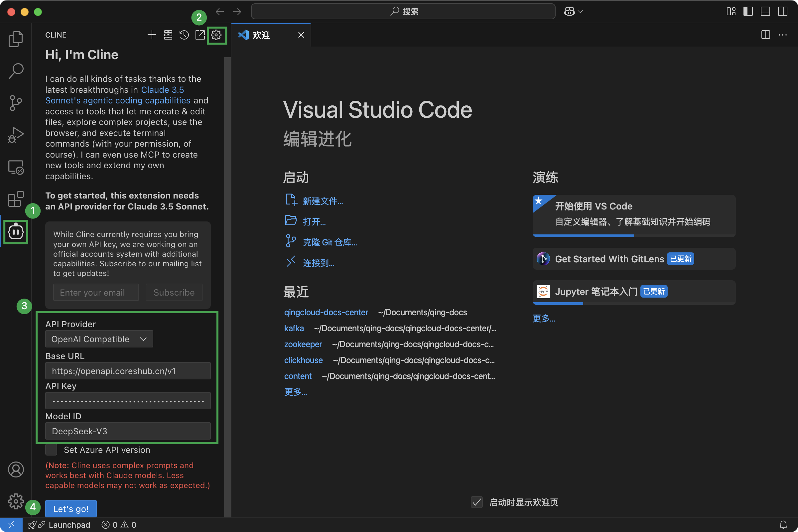Click '更多...' to expand recent files

[296, 391]
